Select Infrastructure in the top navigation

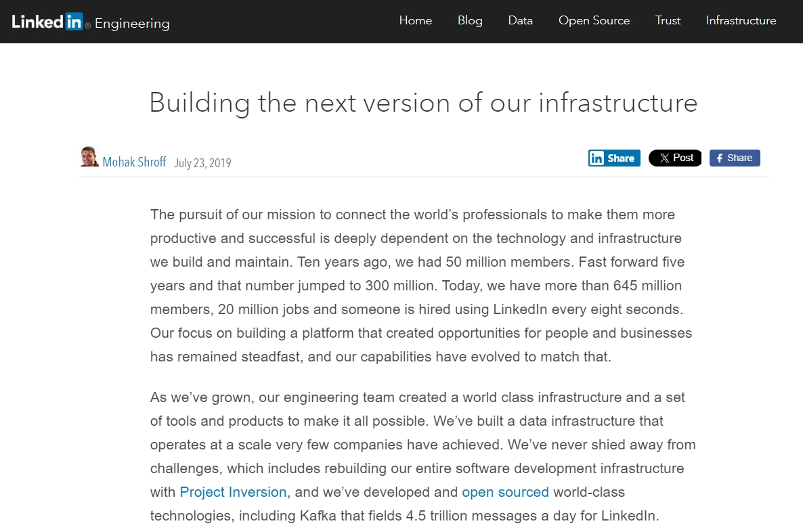pos(741,20)
